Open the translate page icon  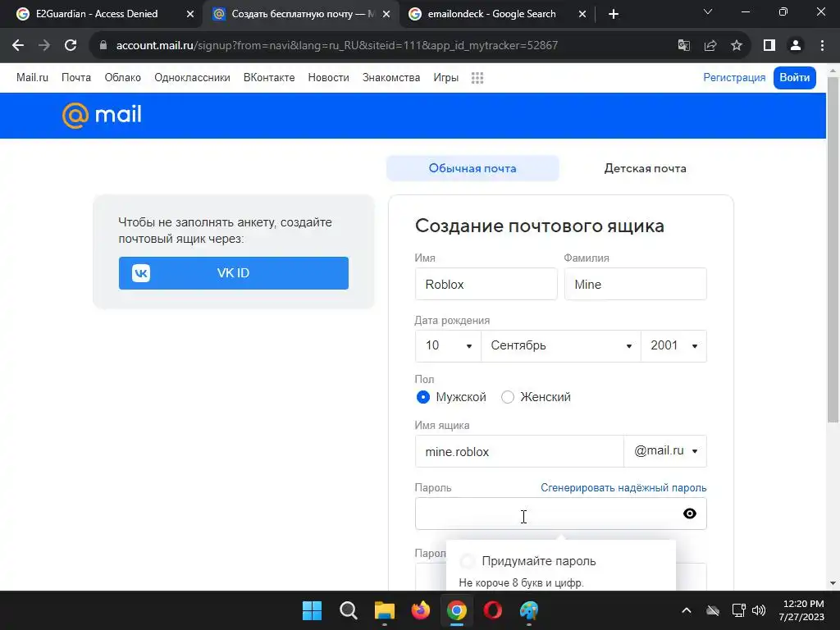click(x=683, y=46)
